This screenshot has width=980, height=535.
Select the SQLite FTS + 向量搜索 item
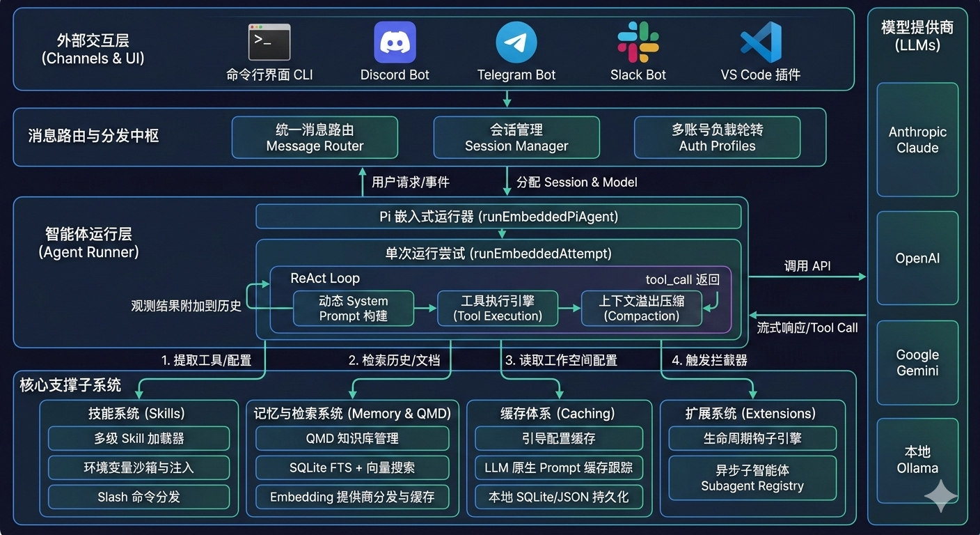[x=352, y=467]
